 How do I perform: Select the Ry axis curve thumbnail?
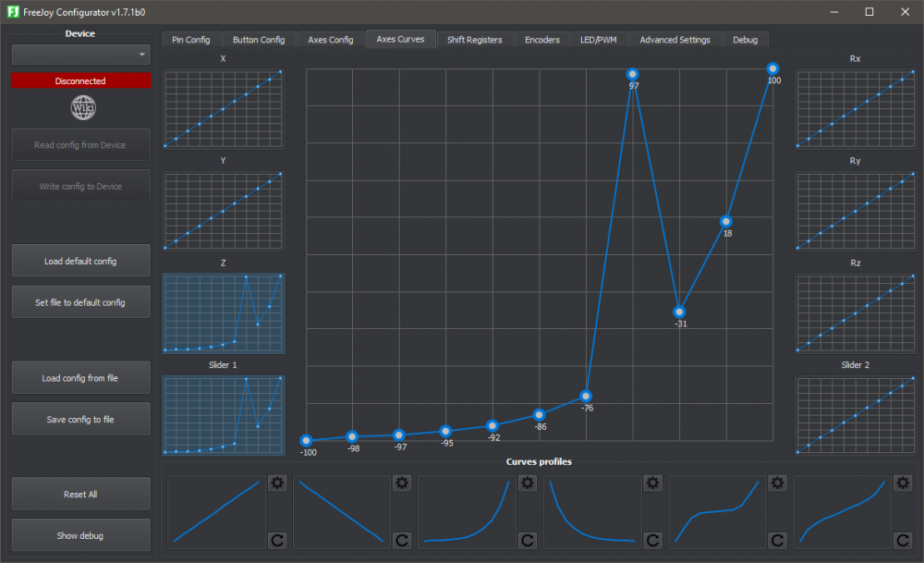coord(856,211)
